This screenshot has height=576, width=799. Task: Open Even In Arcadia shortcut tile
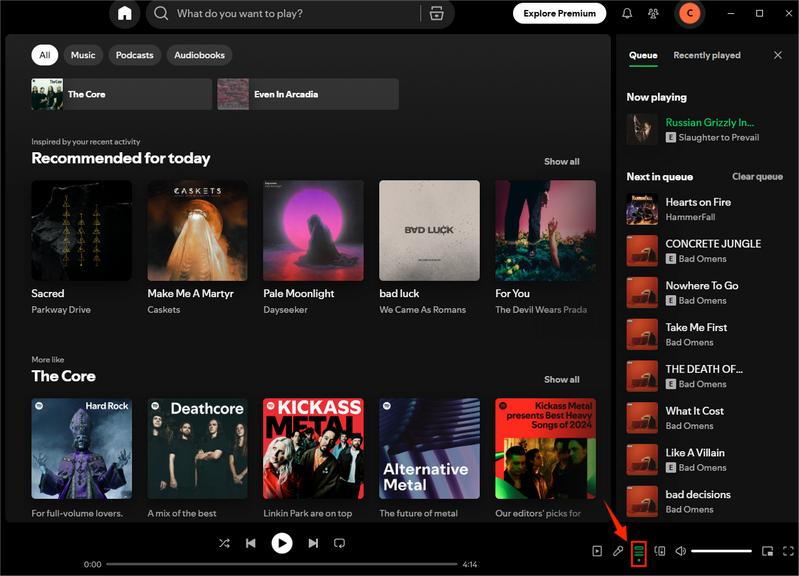pos(308,94)
